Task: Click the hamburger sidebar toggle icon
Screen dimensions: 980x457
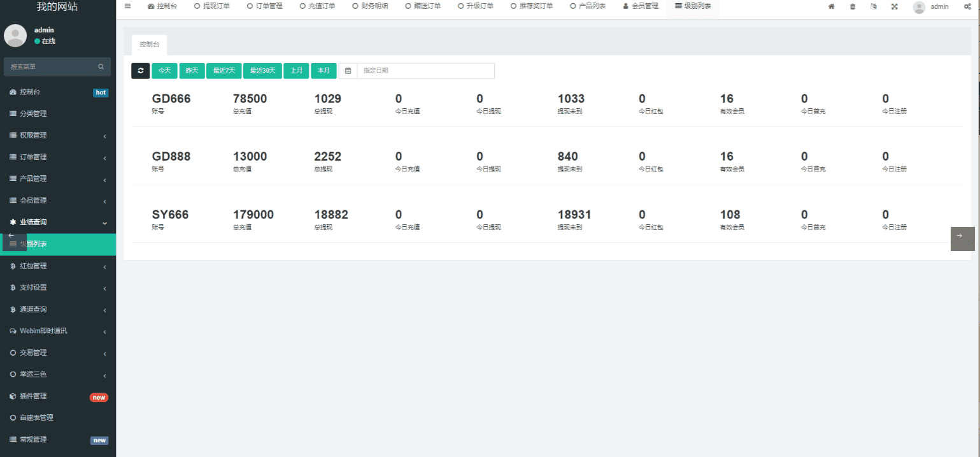Action: tap(127, 6)
